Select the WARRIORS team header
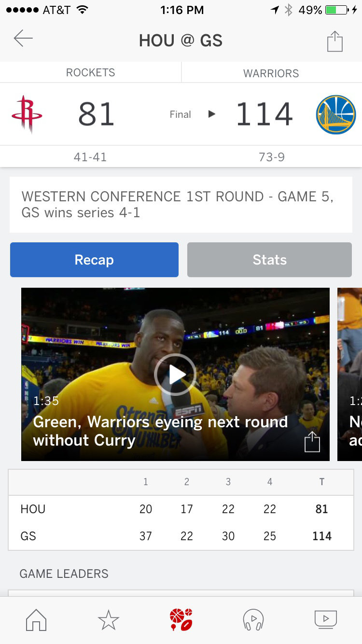362x644 pixels. 271,73
